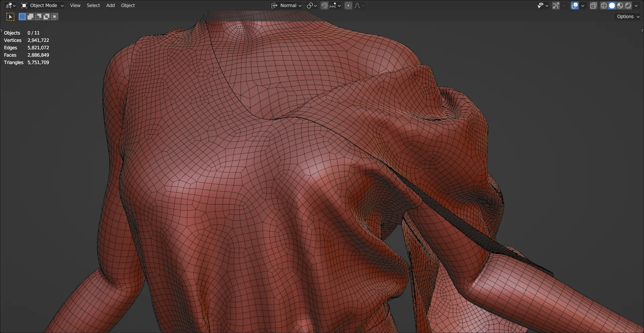Screen dimensions: 644x333
Task: Click the Vertices count 2,941,722
Action: (38, 40)
